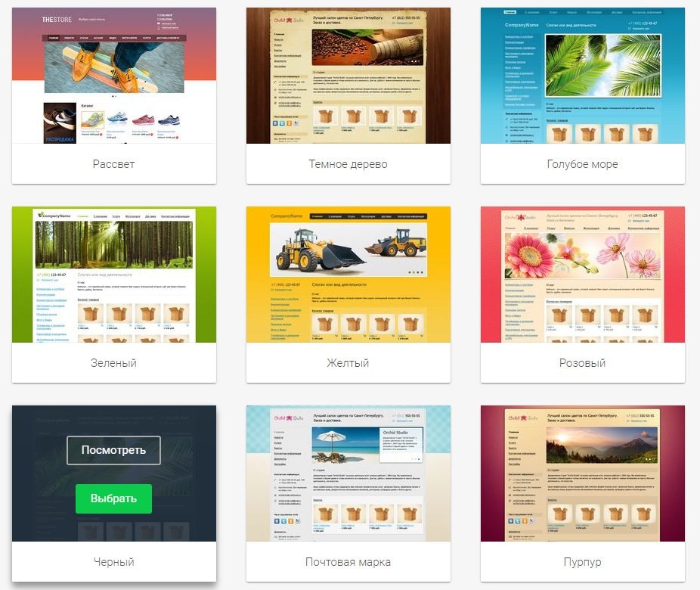
Task: Open the Голубое море template thumbnail
Action: tap(583, 76)
